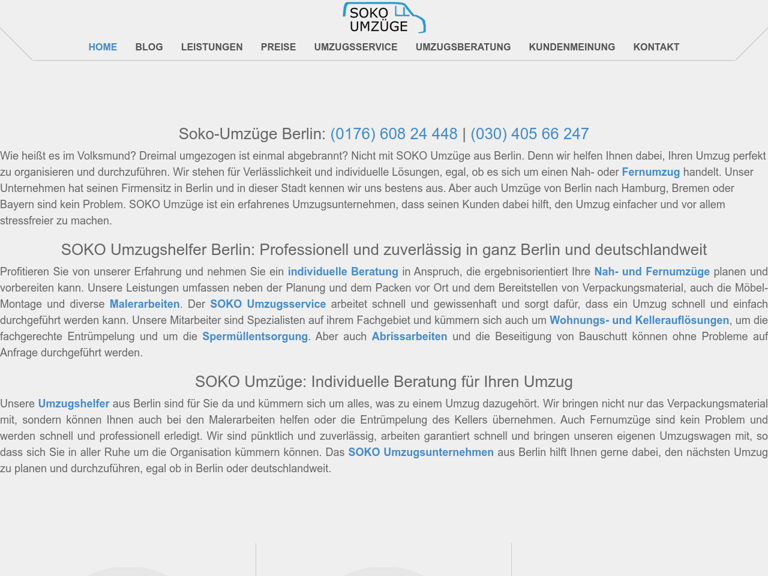Open Wohnungs- und Kellerauflösungen link
The height and width of the screenshot is (576, 768).
[639, 321]
